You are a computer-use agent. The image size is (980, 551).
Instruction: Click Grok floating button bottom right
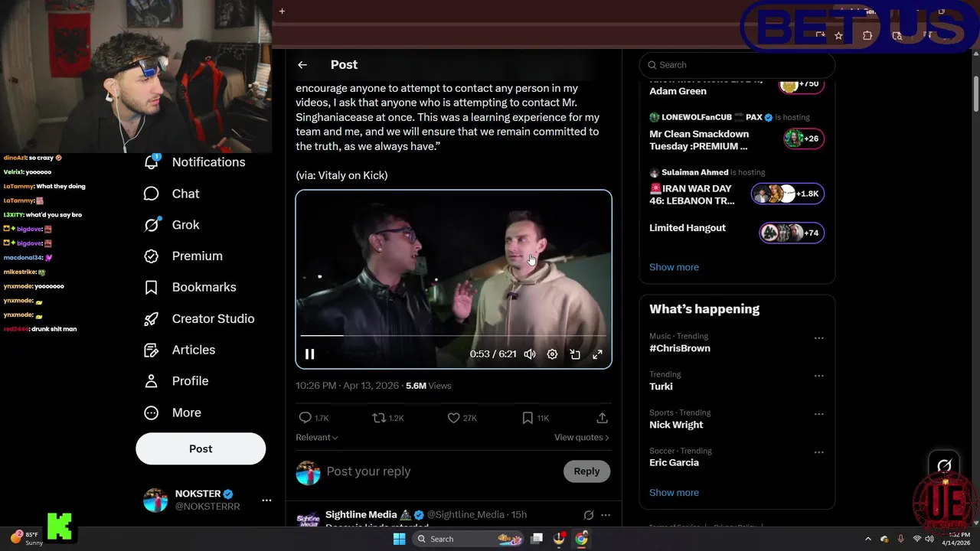click(944, 465)
